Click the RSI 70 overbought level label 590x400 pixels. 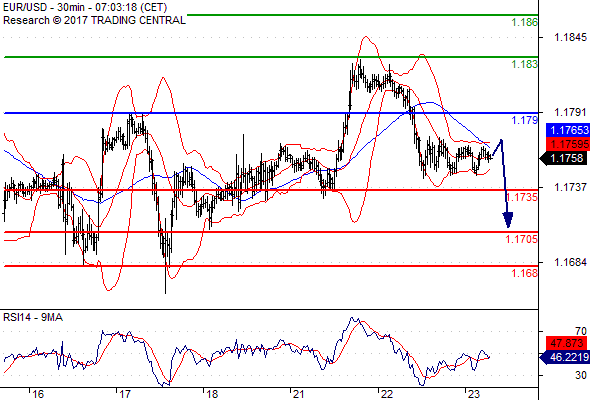pyautogui.click(x=581, y=331)
